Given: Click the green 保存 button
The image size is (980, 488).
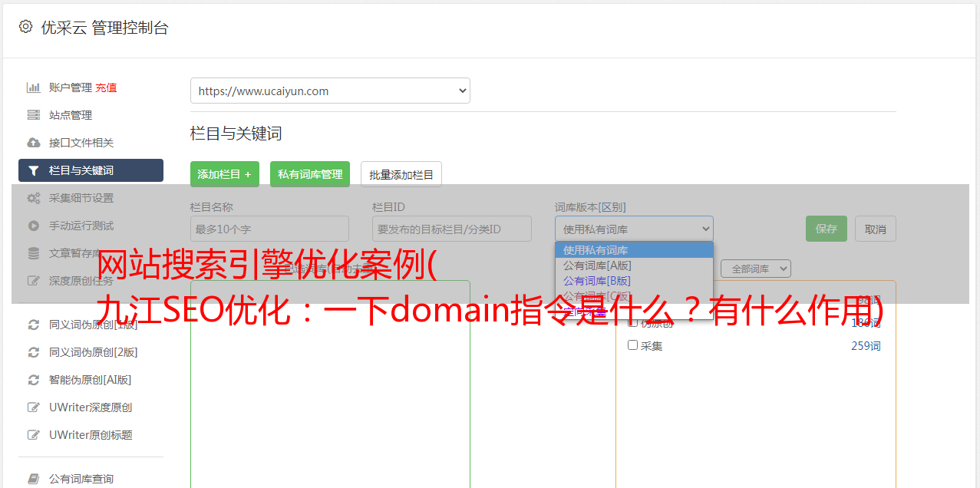Looking at the screenshot, I should point(827,229).
